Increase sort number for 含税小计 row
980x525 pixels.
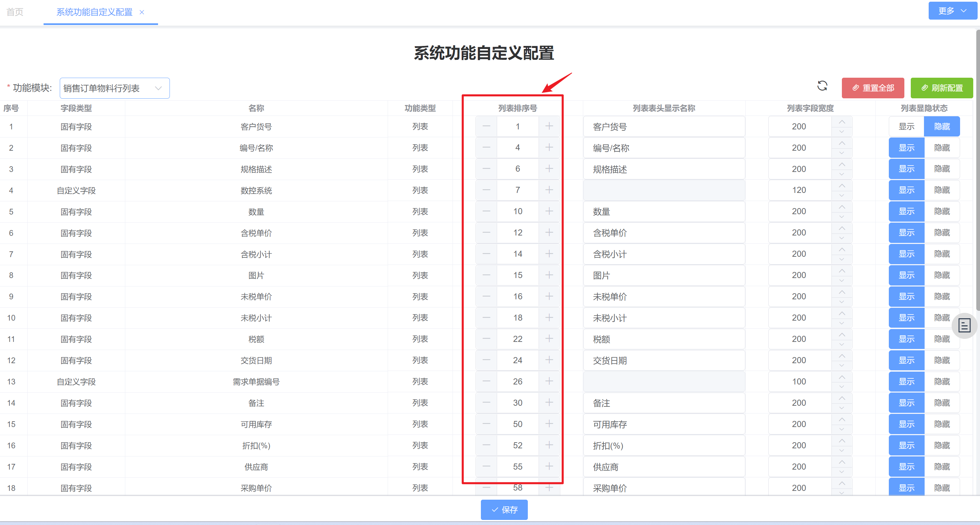point(549,254)
